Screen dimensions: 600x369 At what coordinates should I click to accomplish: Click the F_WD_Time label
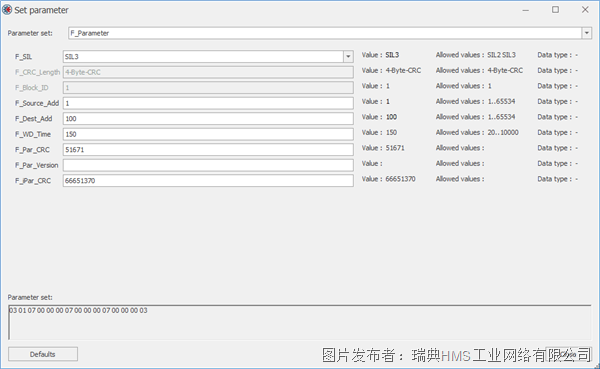(33, 134)
